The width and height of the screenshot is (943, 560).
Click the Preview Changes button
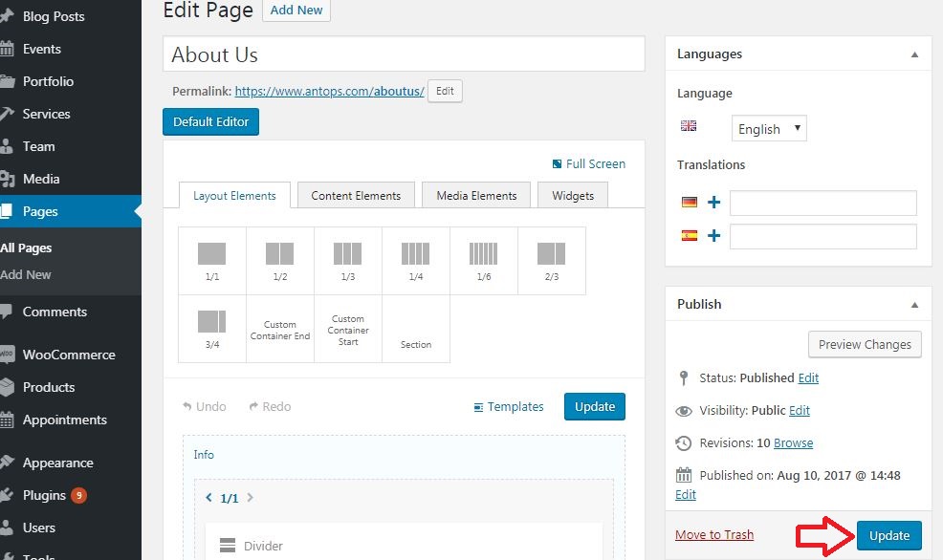(x=865, y=344)
